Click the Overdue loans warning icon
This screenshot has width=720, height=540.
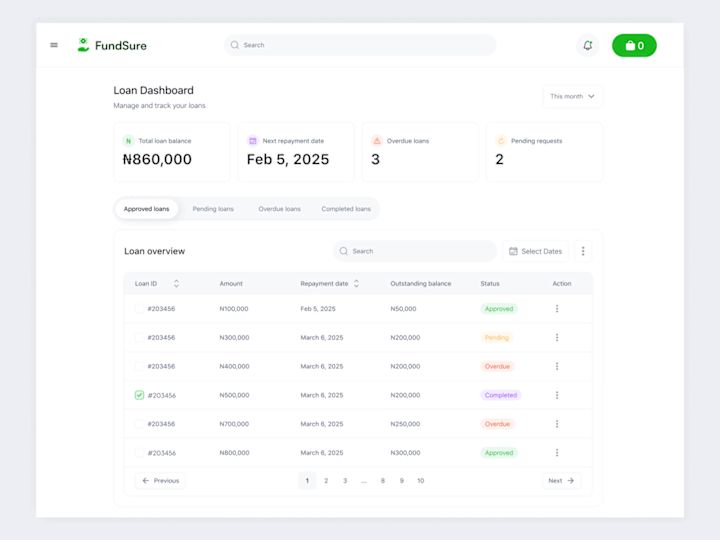pyautogui.click(x=377, y=141)
